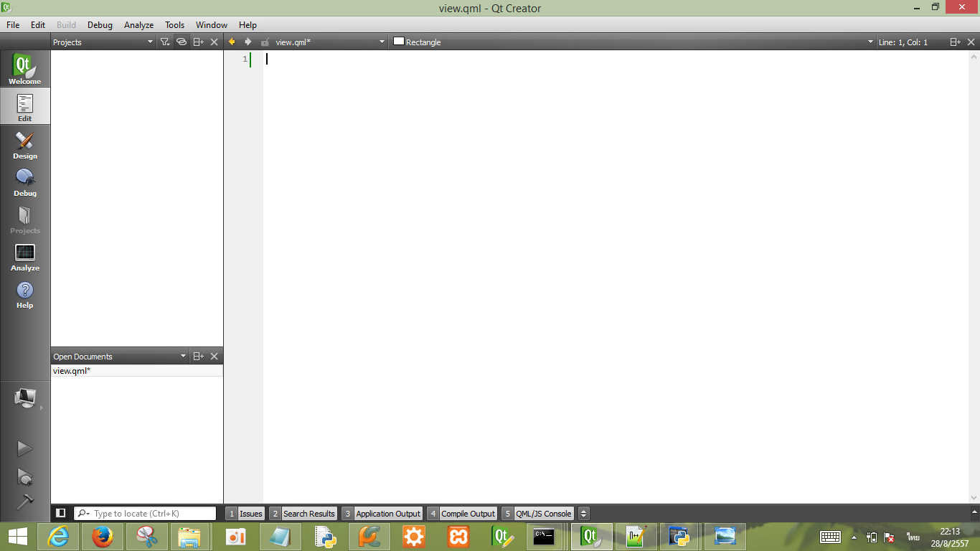Image resolution: width=980 pixels, height=551 pixels.
Task: Open the Open Documents panel dropdown
Action: tap(183, 356)
